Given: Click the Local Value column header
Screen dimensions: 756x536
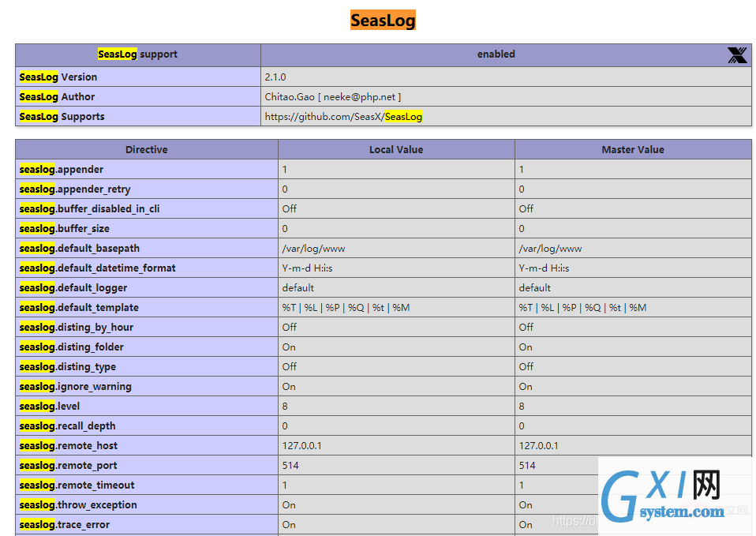Looking at the screenshot, I should pyautogui.click(x=396, y=149).
